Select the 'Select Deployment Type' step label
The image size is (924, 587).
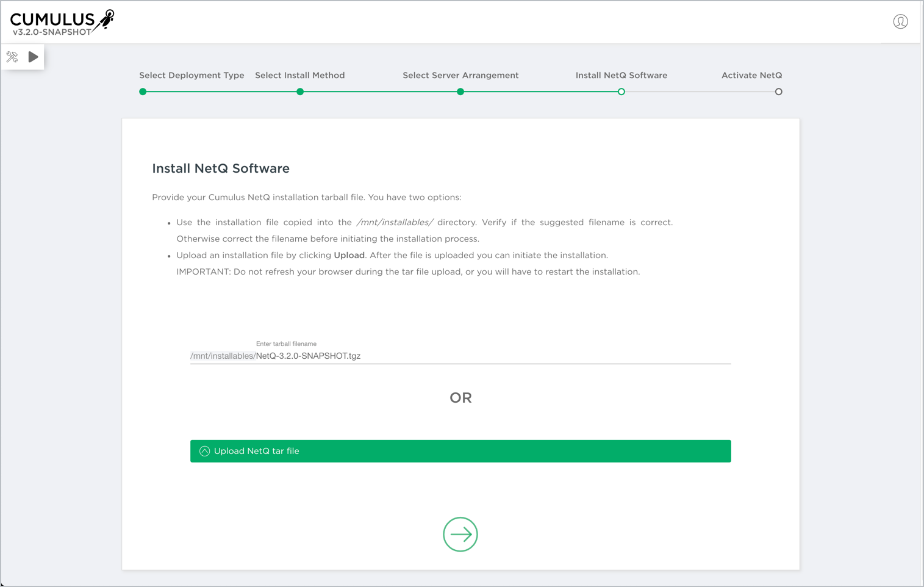(192, 76)
